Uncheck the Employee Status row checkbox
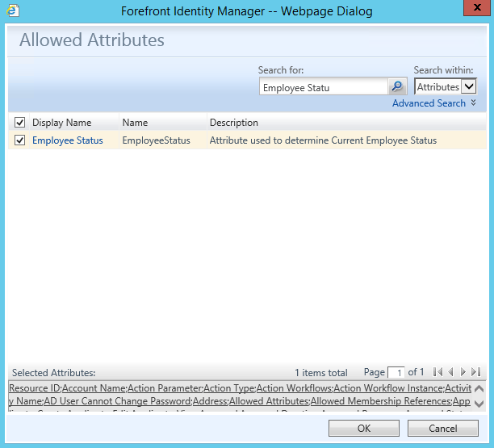Viewport: 494px width, 448px height. click(x=19, y=140)
